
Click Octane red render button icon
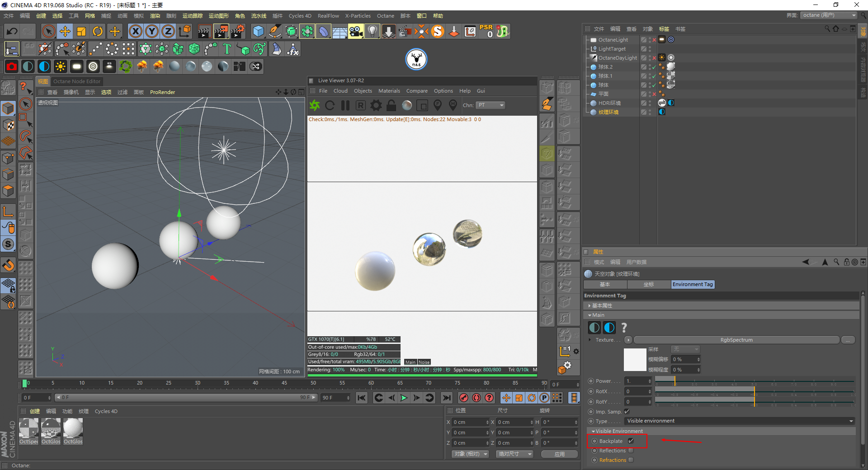[12, 66]
